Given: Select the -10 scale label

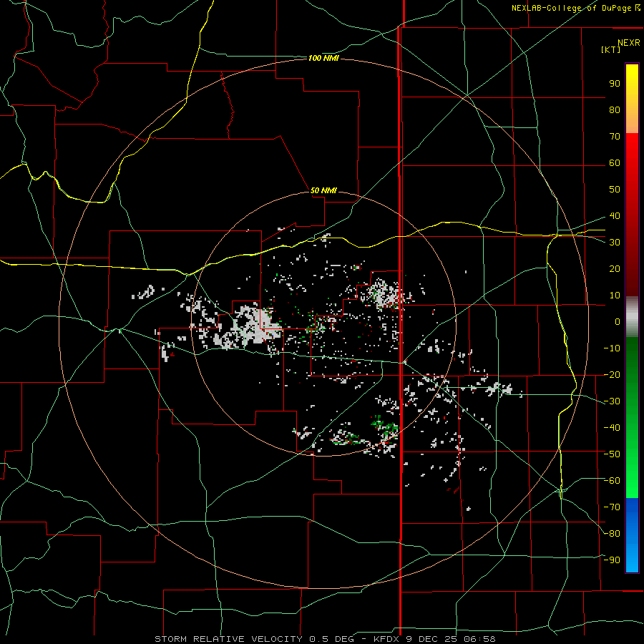Looking at the screenshot, I should coord(612,348).
